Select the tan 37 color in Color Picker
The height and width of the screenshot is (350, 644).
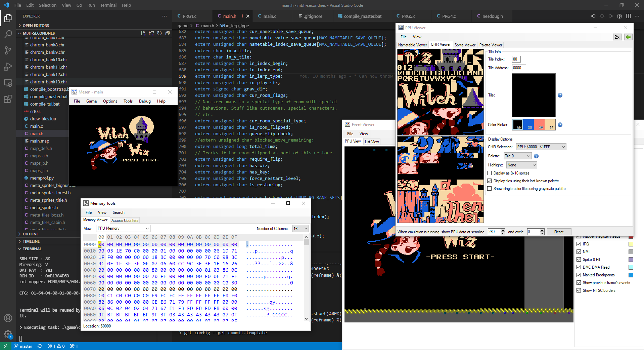click(x=550, y=125)
